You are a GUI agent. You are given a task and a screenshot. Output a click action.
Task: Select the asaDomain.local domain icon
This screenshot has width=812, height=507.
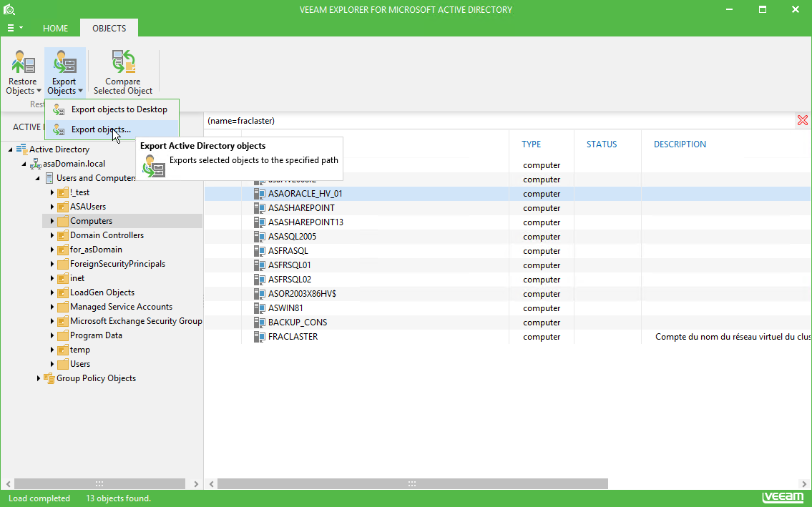36,164
